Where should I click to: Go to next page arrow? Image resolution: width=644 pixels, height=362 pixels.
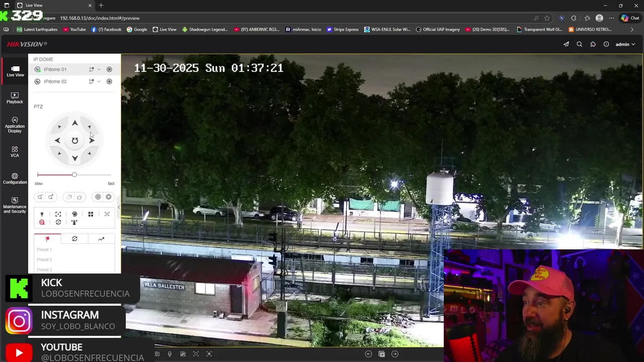395,354
